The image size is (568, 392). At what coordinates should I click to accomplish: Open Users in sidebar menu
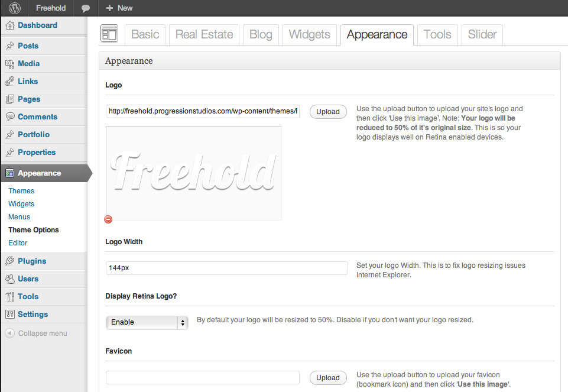point(28,278)
